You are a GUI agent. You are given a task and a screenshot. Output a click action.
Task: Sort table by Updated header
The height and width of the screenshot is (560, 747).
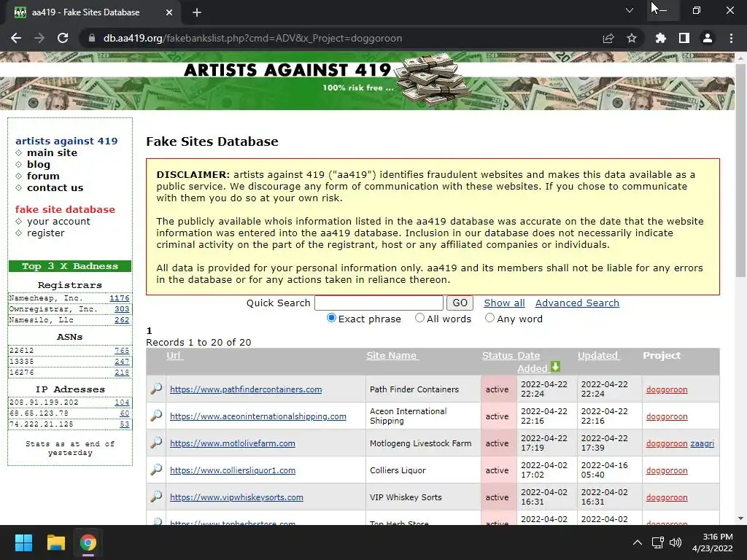pos(598,355)
